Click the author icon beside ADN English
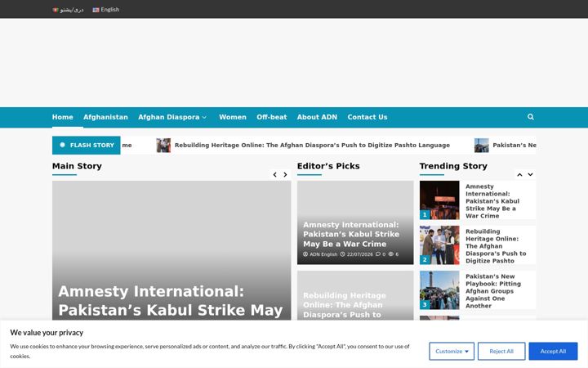Image resolution: width=588 pixels, height=368 pixels. (305, 254)
